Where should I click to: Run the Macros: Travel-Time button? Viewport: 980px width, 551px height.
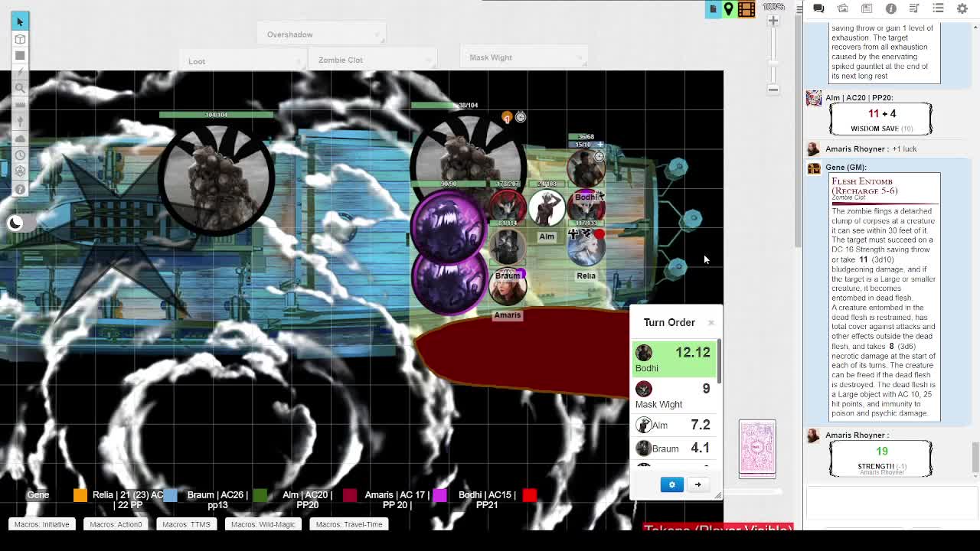coord(348,524)
